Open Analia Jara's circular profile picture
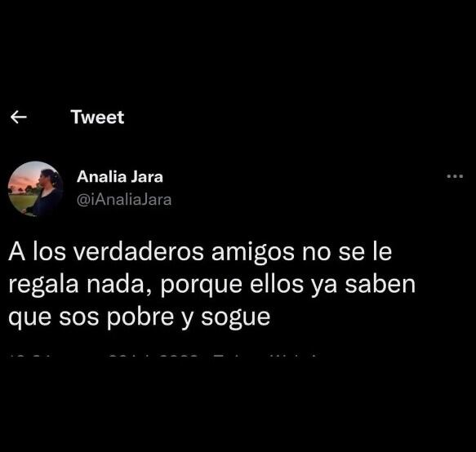 tap(36, 188)
